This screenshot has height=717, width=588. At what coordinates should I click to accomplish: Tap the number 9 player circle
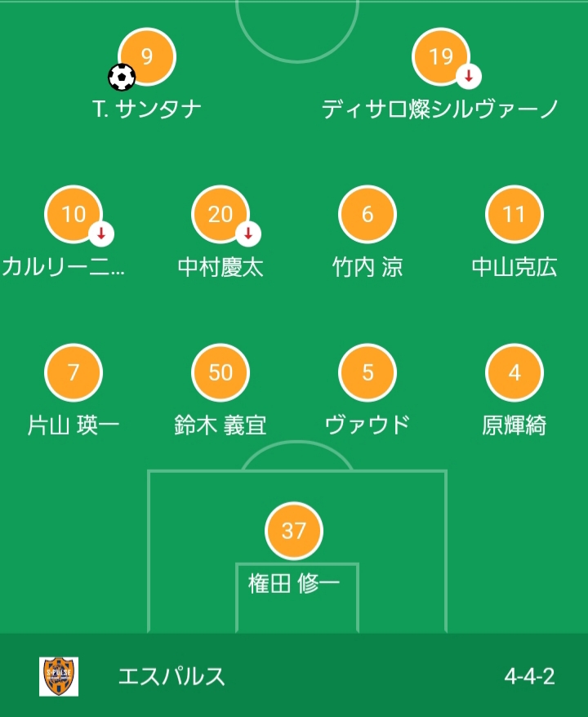pos(147,56)
